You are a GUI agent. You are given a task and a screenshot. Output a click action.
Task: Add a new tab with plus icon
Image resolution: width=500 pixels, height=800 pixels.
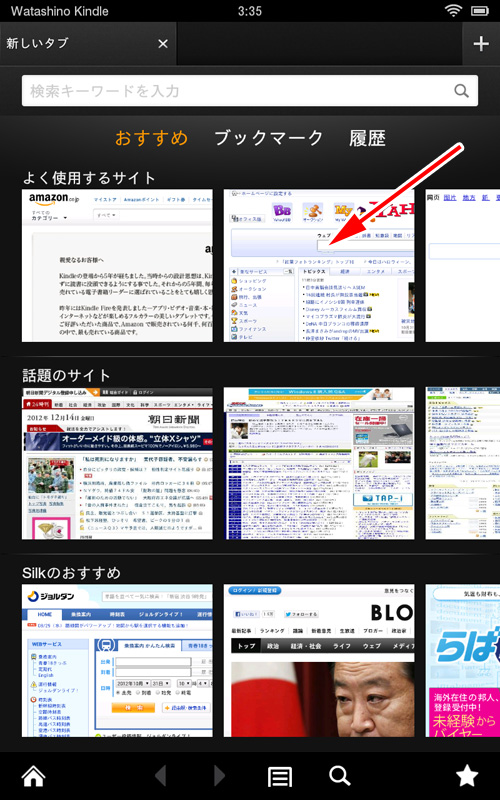[x=481, y=44]
